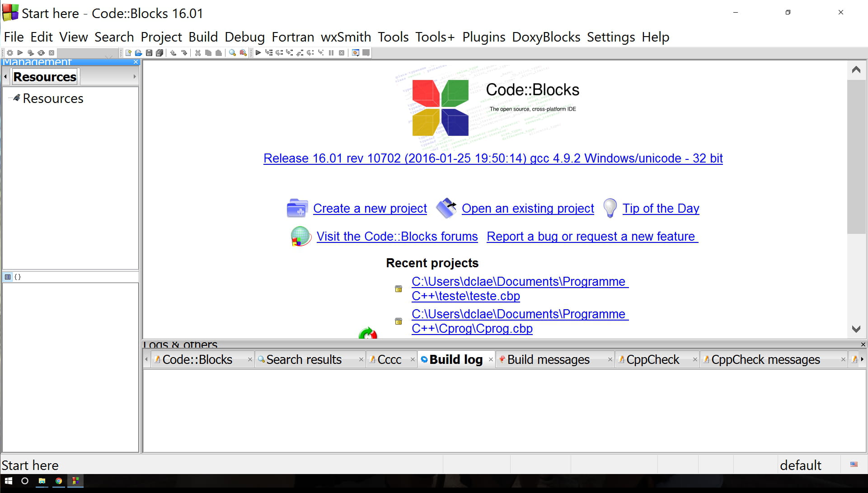This screenshot has width=868, height=493.
Task: Click Create a new project link
Action: [x=370, y=208]
